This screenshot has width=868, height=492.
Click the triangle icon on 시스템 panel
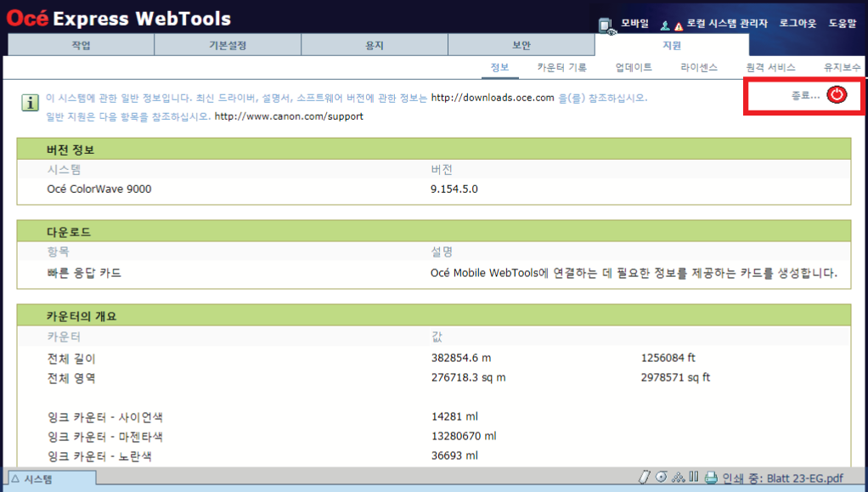15,478
